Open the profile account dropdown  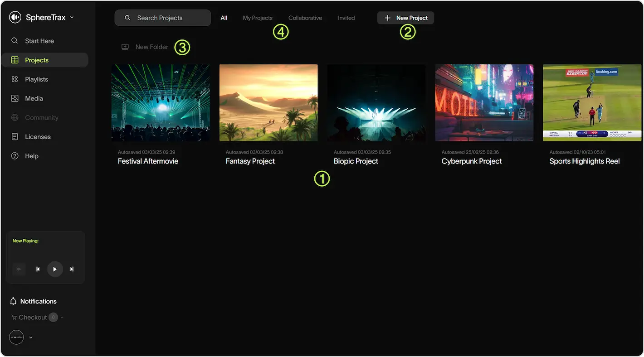[x=30, y=337]
